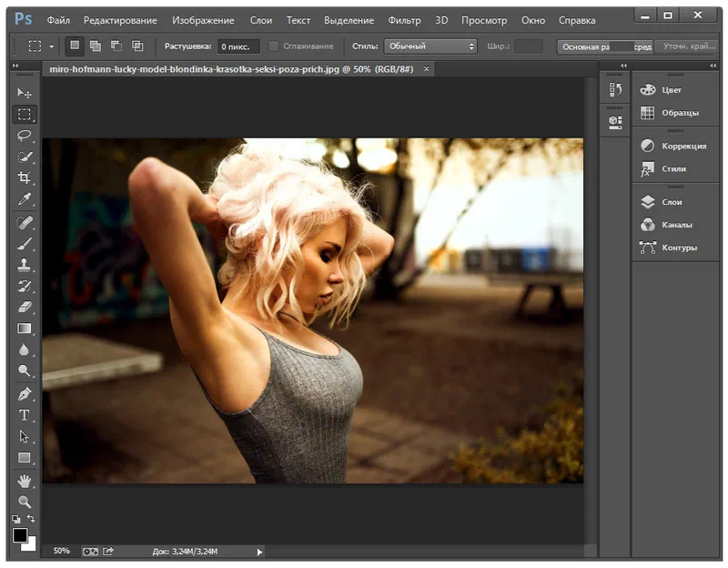Open the 3D menu
The height and width of the screenshot is (568, 728).
pyautogui.click(x=441, y=20)
